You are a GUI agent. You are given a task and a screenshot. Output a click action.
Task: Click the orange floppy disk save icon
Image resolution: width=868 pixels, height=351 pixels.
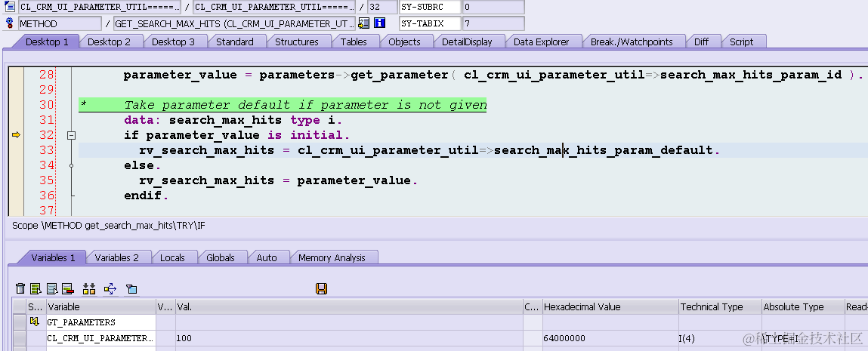pos(321,288)
